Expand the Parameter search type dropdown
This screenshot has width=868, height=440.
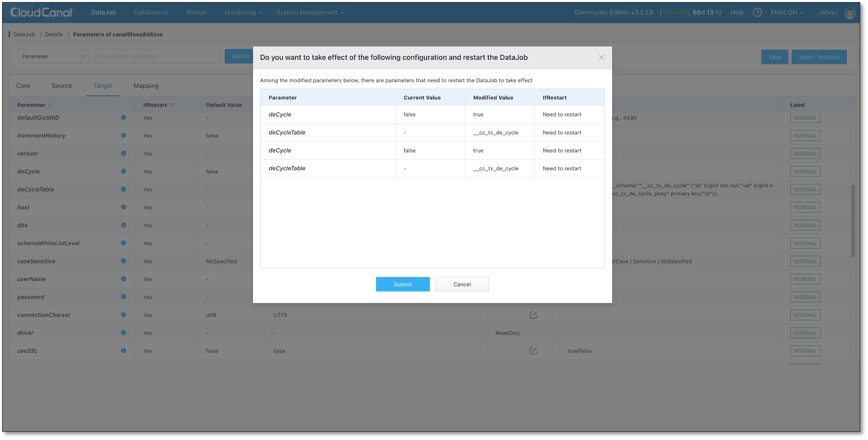click(x=54, y=57)
